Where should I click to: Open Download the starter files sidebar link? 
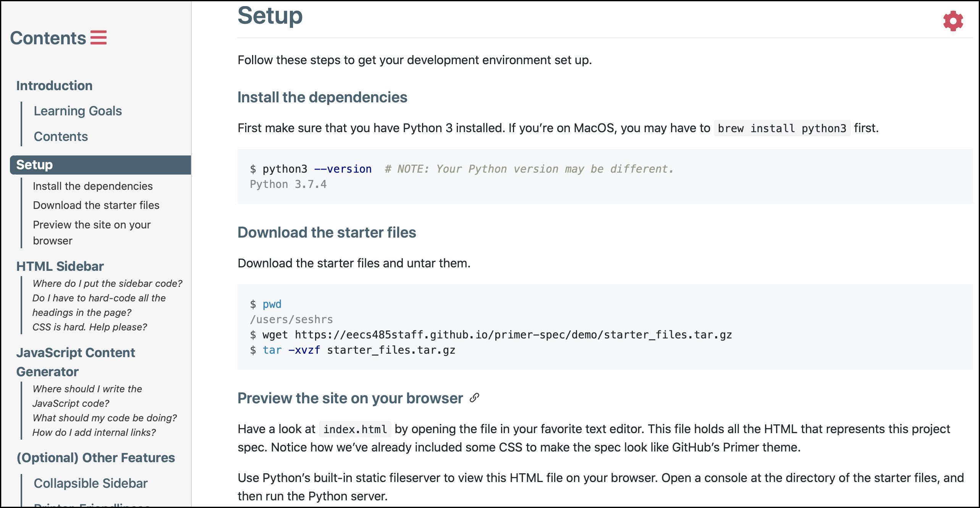tap(96, 205)
